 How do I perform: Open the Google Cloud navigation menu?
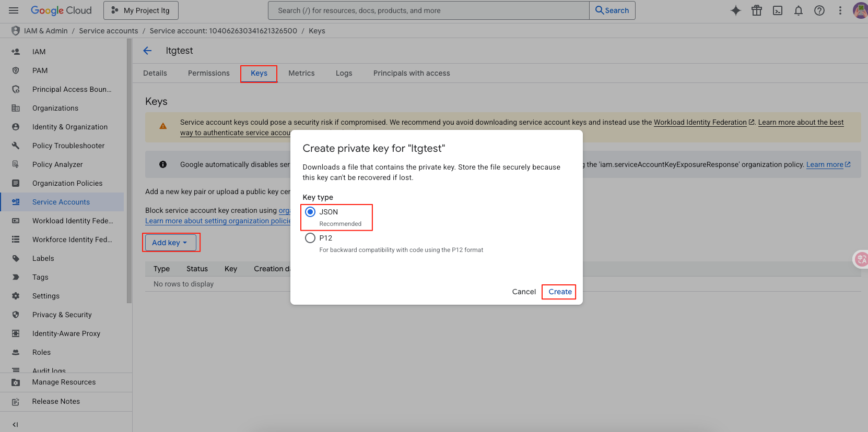point(14,10)
